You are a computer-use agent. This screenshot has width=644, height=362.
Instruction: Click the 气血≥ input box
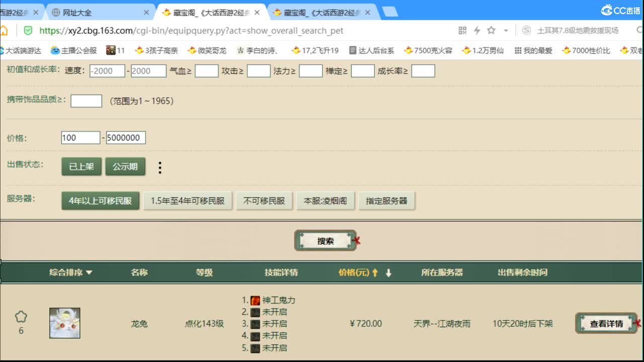click(206, 71)
